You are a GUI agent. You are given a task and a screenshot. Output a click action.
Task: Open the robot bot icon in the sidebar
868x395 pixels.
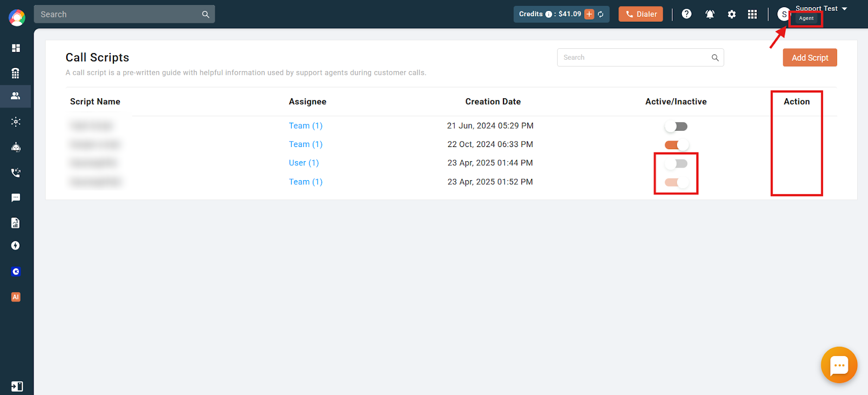(x=16, y=147)
